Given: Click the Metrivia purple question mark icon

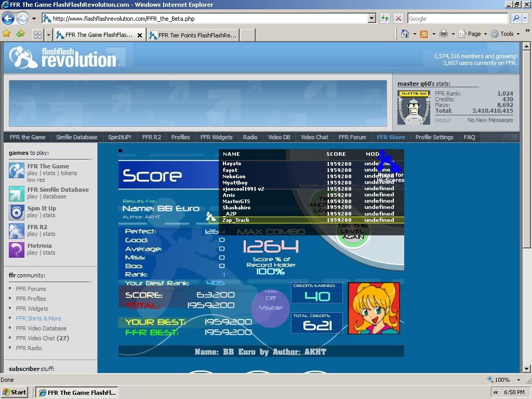Looking at the screenshot, I should tap(17, 249).
